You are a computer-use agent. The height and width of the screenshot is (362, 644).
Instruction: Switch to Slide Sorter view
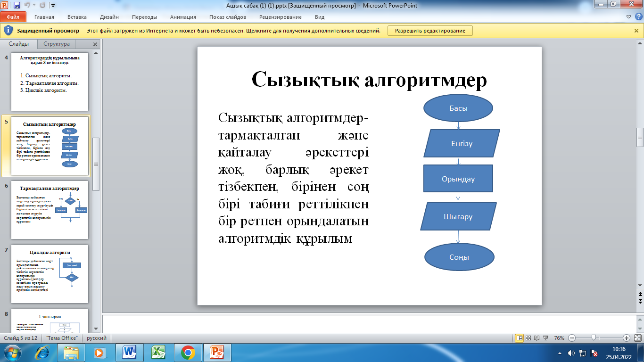coord(528,338)
